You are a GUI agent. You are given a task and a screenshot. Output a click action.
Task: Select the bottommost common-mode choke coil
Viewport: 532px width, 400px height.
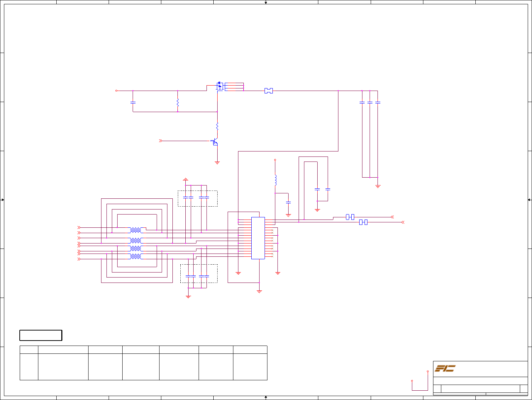(x=136, y=256)
